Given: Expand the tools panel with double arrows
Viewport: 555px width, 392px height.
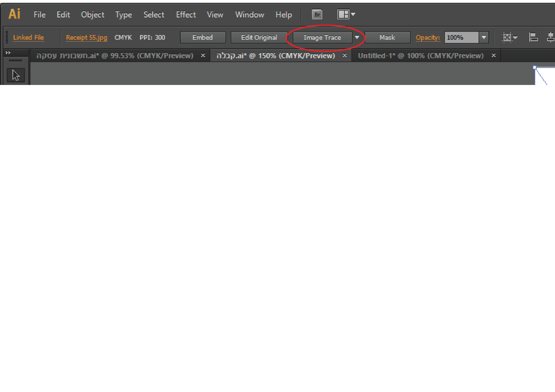Looking at the screenshot, I should 8,52.
